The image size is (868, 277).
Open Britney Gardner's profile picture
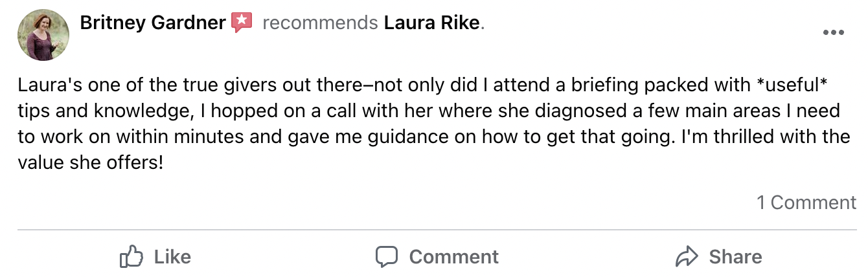43,36
